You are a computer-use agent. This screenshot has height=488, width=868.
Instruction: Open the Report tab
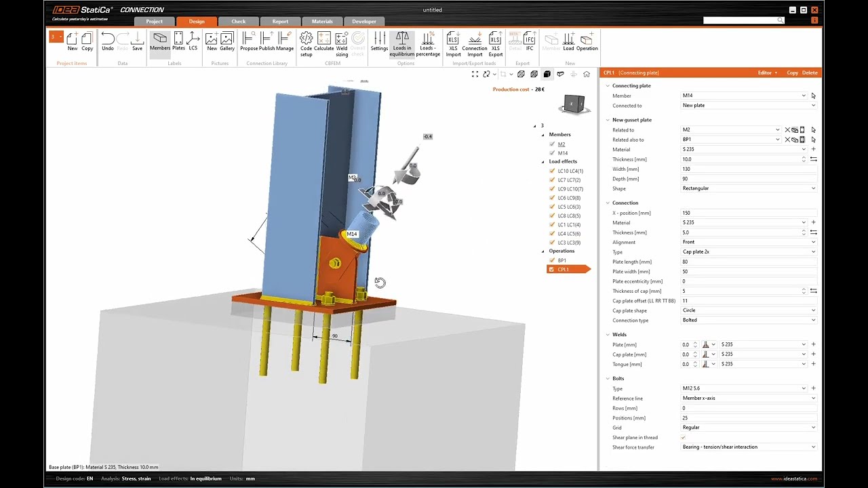[280, 22]
